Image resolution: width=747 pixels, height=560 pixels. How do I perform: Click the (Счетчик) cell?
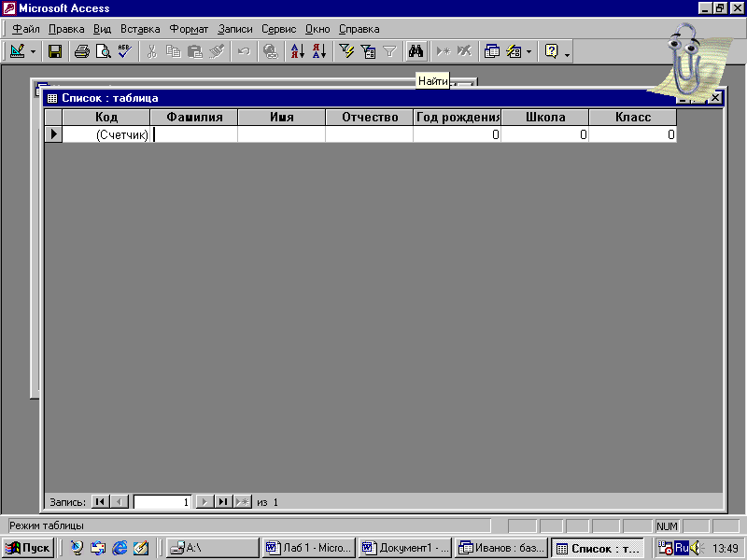[x=106, y=134]
